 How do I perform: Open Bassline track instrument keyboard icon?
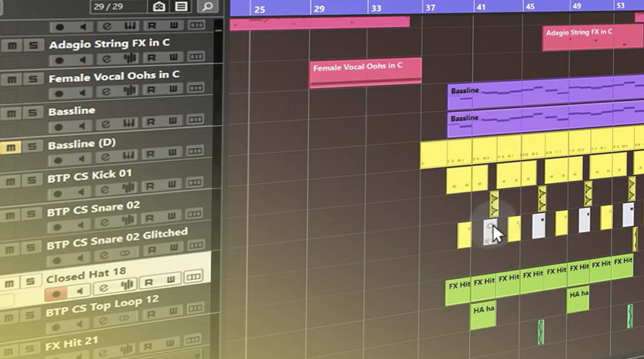pos(128,123)
